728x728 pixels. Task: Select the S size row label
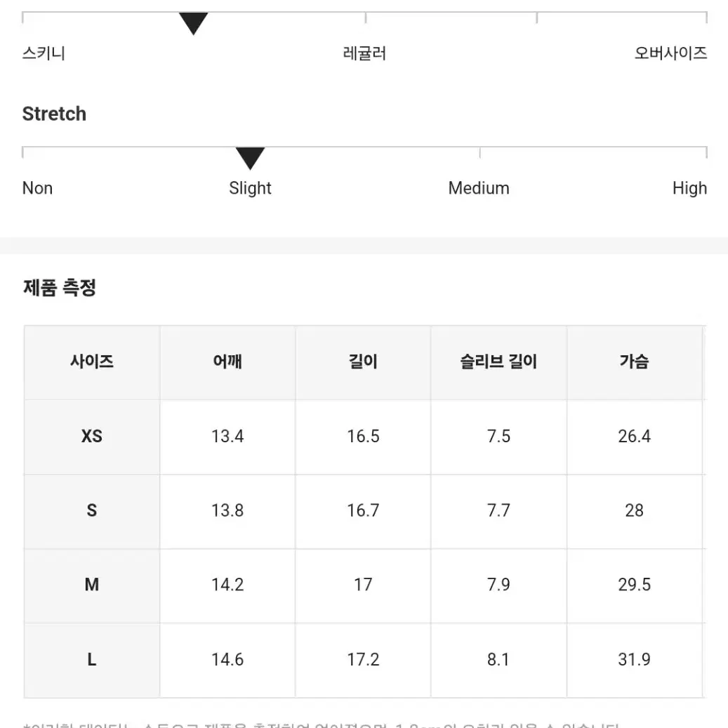tap(92, 510)
